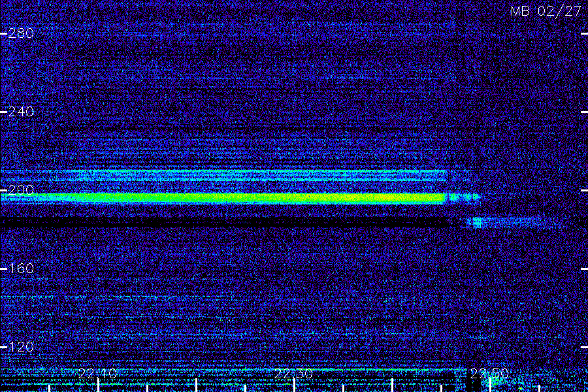This screenshot has height=392, width=588.
Task: Click the 120 frequency axis label
Action: (21, 346)
